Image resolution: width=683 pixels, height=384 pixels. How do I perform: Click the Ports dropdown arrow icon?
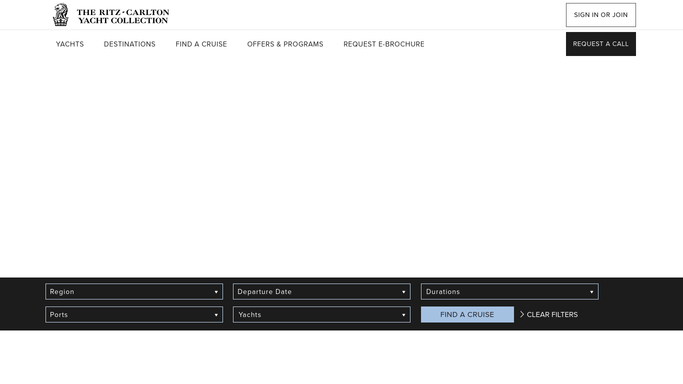point(216,315)
